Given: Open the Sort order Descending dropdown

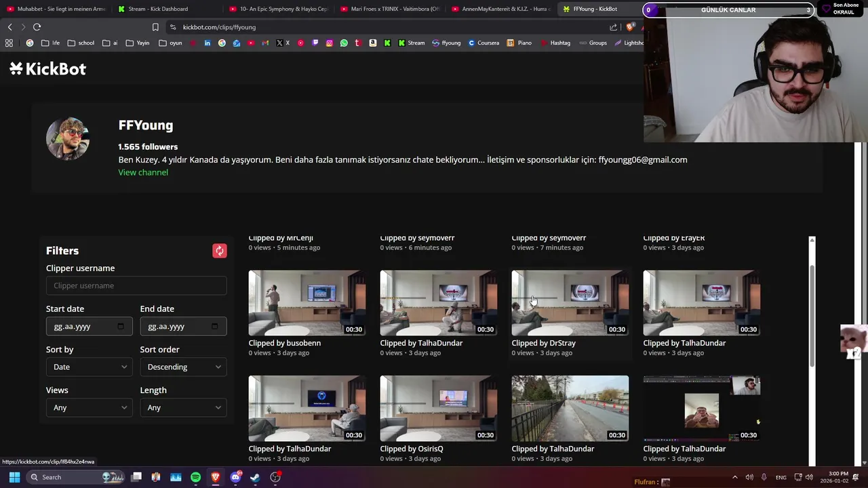Looking at the screenshot, I should click(x=183, y=367).
